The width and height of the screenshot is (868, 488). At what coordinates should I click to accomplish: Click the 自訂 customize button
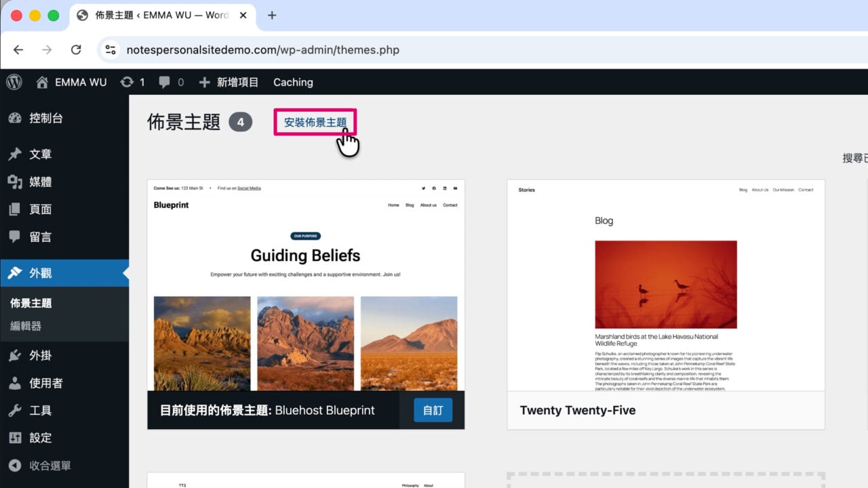pos(433,410)
